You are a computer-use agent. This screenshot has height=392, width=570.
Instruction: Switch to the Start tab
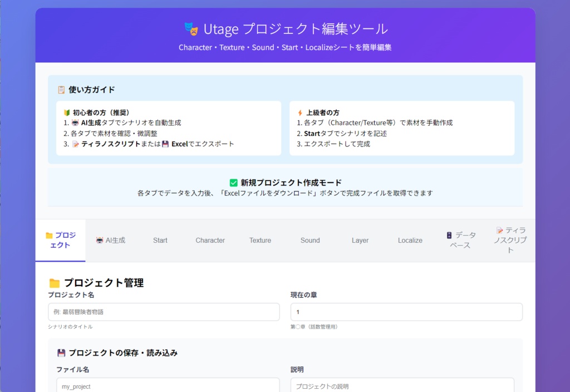(x=160, y=241)
